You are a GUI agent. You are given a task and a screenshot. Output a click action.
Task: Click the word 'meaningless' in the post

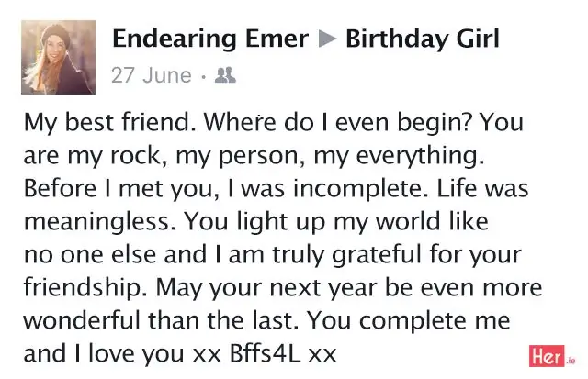(x=96, y=221)
